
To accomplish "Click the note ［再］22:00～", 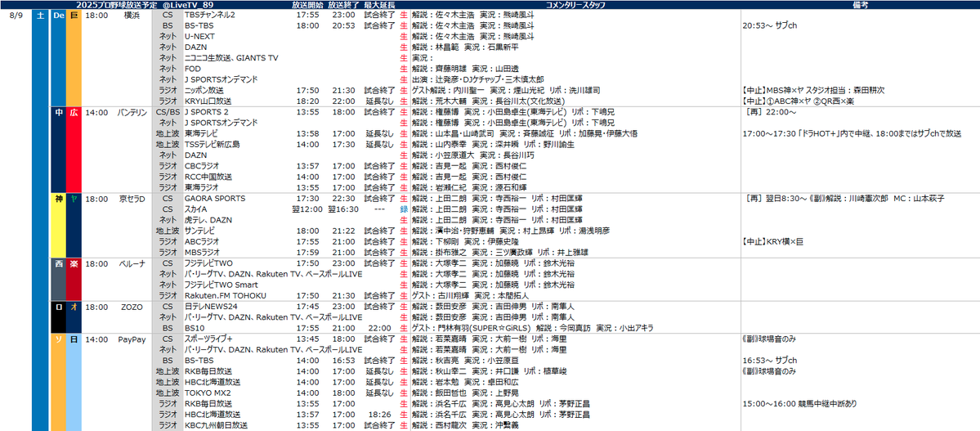I will click(770, 112).
